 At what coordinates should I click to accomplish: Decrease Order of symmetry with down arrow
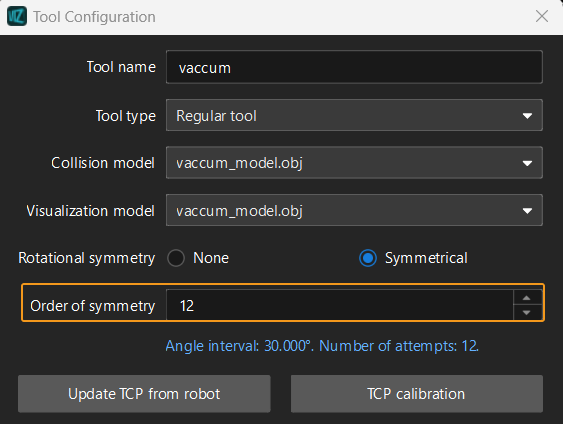coord(527,313)
